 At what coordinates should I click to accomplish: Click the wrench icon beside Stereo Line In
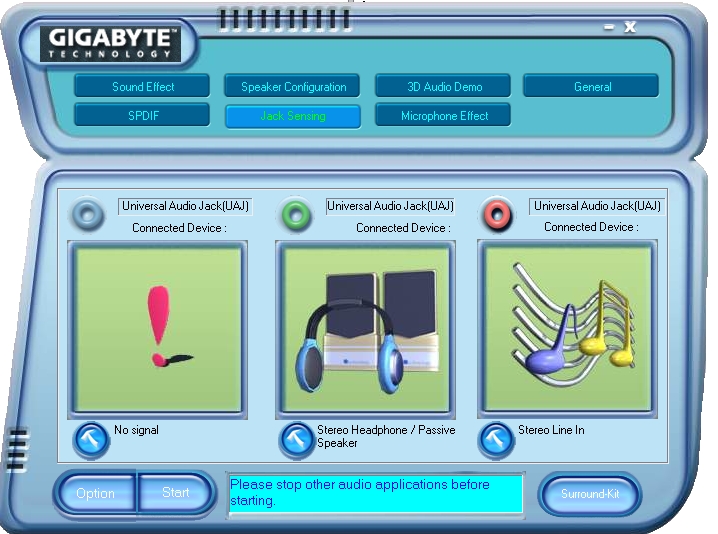click(495, 440)
